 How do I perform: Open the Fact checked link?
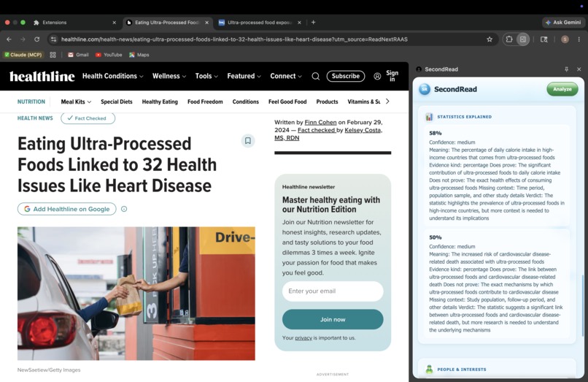click(317, 130)
